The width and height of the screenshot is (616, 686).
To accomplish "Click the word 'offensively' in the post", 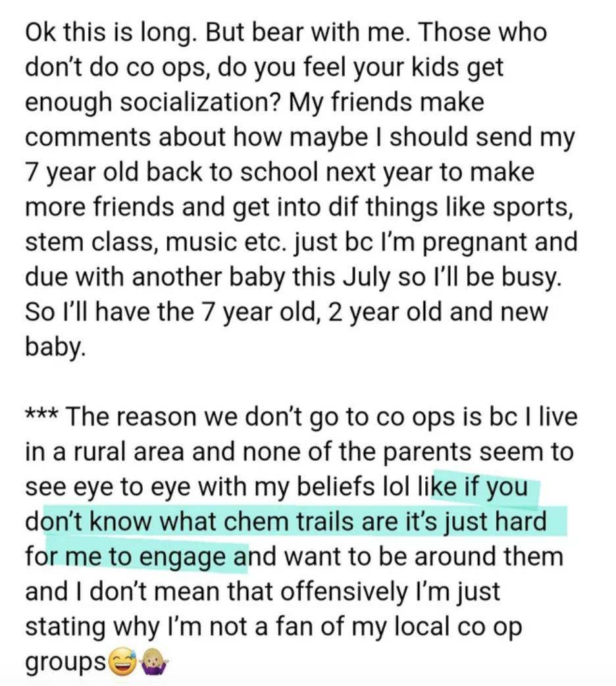I will click(x=344, y=592).
